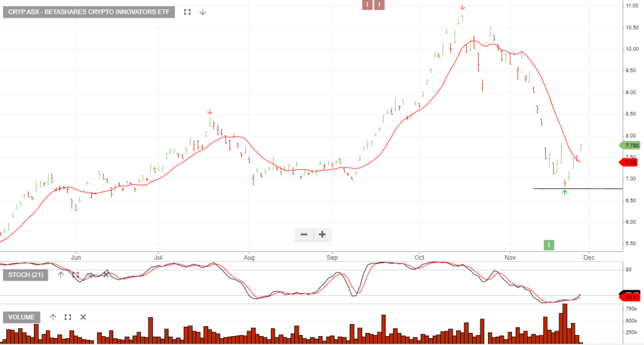Move the STOCH (21) panel down

coord(91,274)
